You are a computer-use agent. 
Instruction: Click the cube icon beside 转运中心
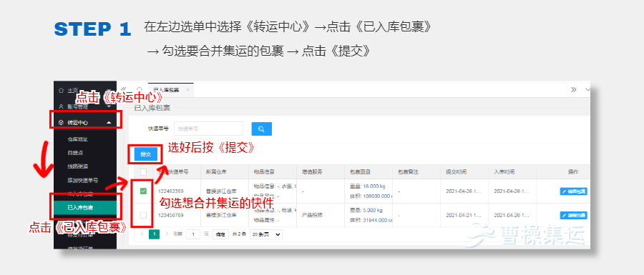[62, 122]
